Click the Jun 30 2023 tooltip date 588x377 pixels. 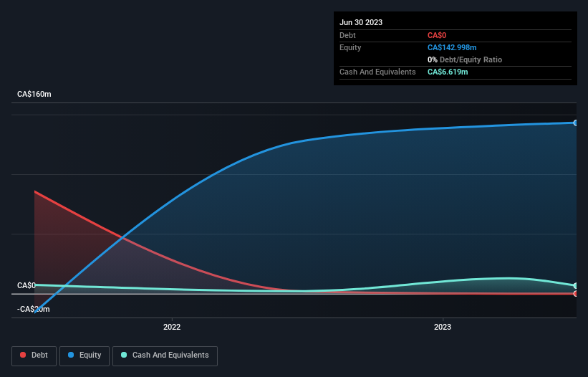click(361, 22)
